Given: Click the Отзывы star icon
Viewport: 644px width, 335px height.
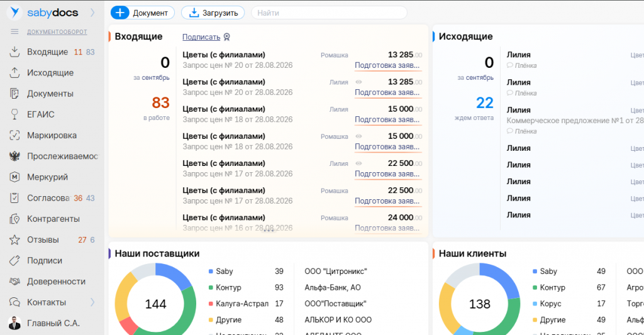Looking at the screenshot, I should 15,239.
